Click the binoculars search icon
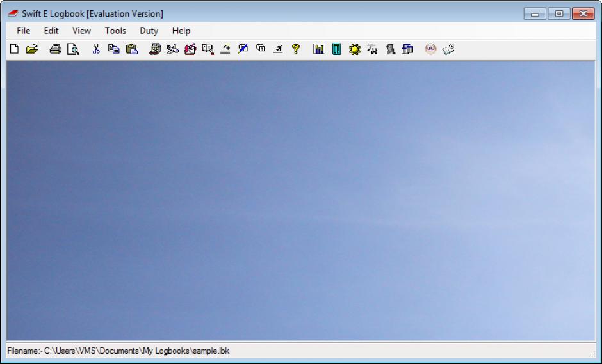The width and height of the screenshot is (602, 364). click(373, 49)
